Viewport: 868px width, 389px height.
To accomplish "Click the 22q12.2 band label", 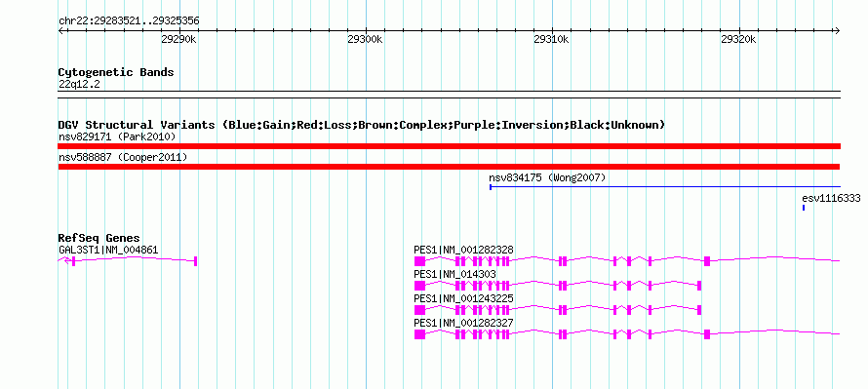I will pos(79,85).
